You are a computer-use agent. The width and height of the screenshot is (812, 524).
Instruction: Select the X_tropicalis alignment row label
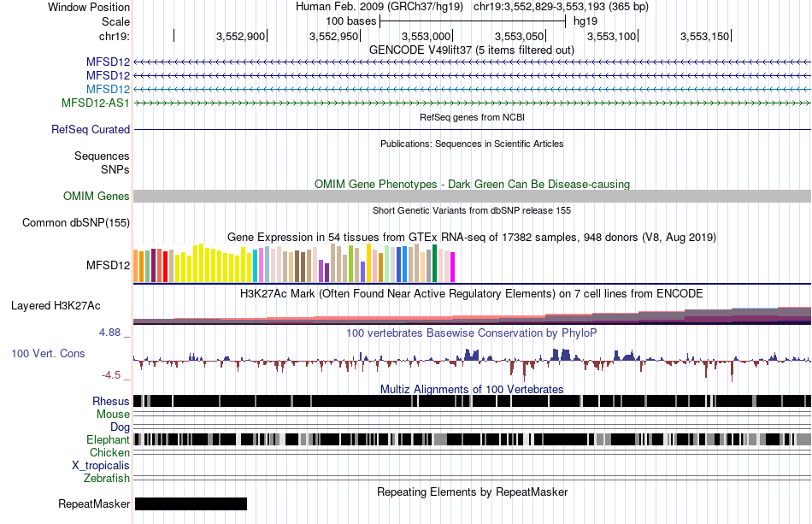click(101, 465)
